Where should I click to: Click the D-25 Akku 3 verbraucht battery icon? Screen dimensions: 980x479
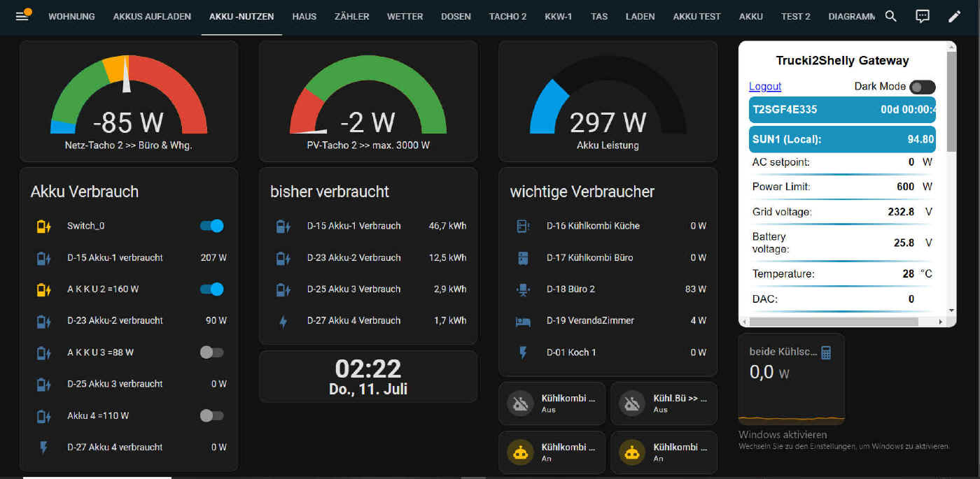coord(43,384)
